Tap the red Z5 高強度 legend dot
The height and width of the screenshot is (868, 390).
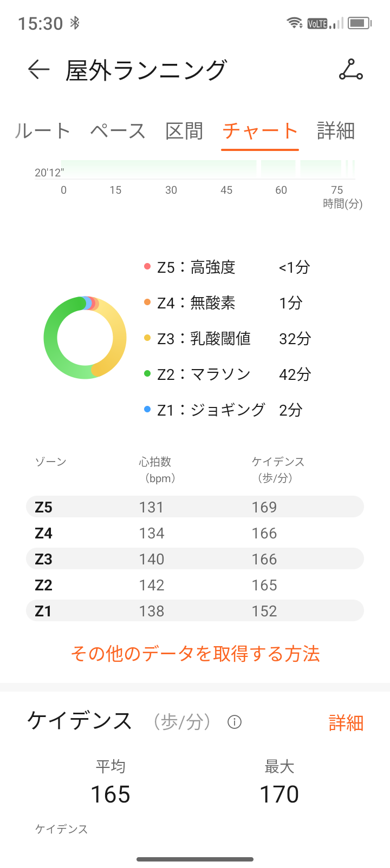click(x=147, y=266)
